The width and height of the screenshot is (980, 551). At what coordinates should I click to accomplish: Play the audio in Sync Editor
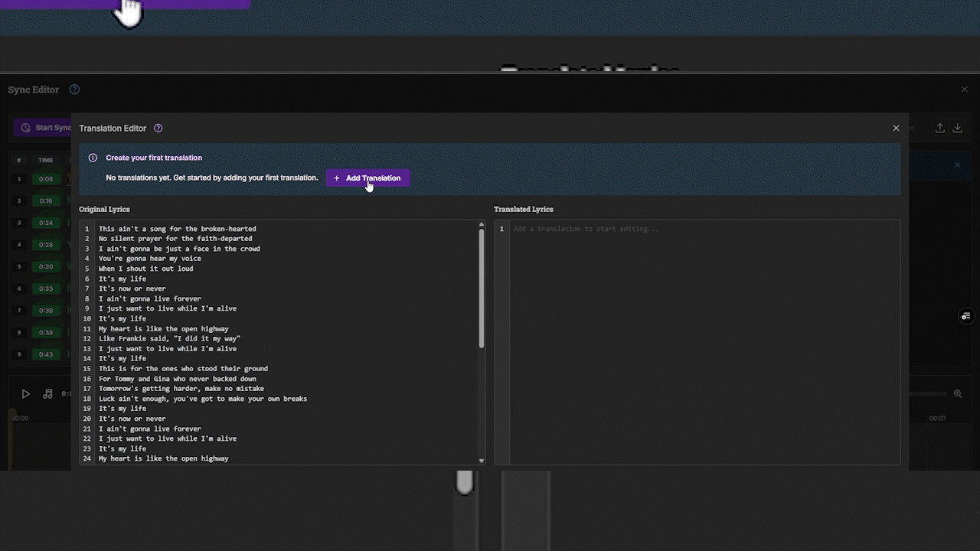[x=25, y=394]
